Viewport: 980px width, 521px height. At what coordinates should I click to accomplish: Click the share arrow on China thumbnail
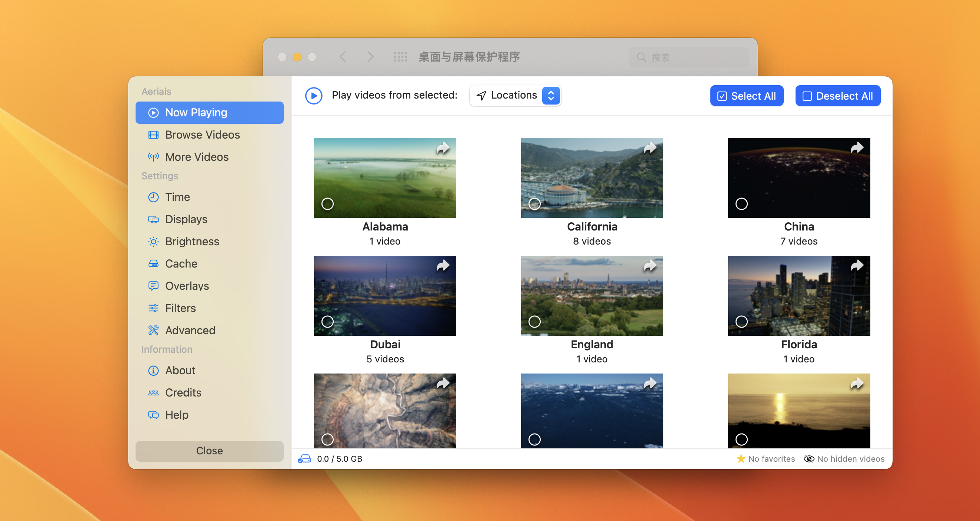coord(857,147)
